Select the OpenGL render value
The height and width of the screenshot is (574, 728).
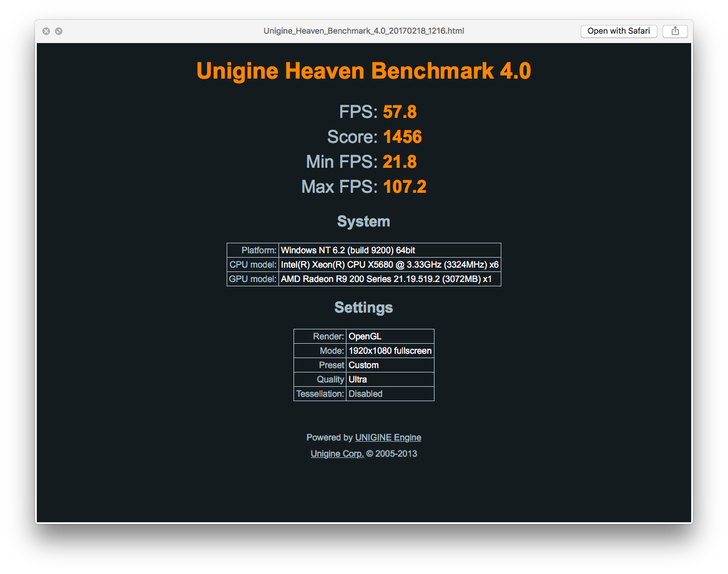pyautogui.click(x=390, y=336)
